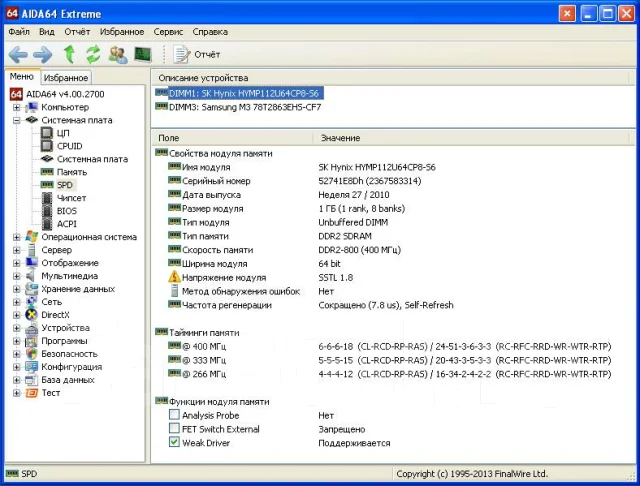Click the AIDA64 v4.00.2700 root icon
This screenshot has height=486, width=640.
[16, 94]
